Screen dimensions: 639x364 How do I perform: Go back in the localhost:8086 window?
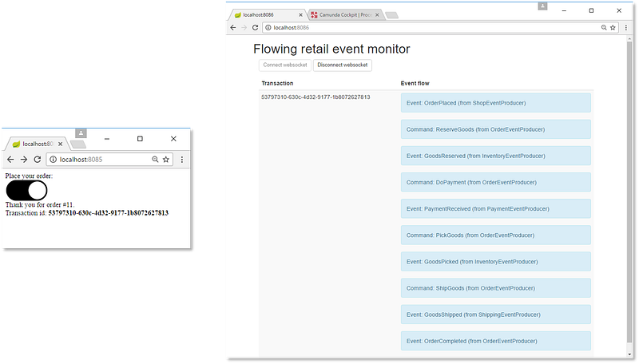[x=232, y=27]
